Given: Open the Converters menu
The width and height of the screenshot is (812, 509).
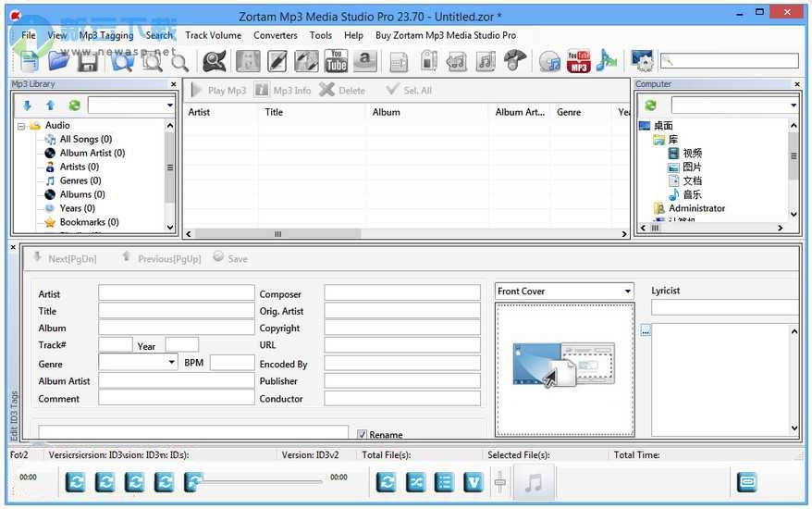Looking at the screenshot, I should pos(276,35).
